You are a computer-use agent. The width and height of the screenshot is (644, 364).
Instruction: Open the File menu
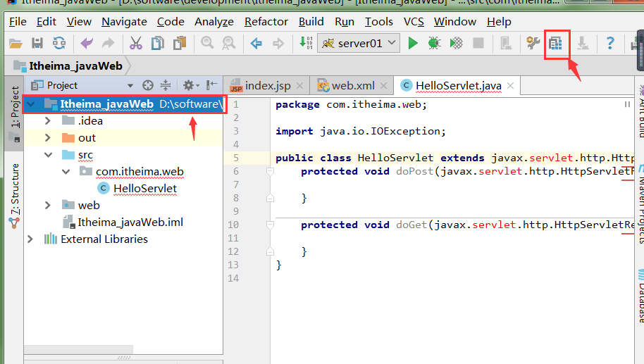click(x=18, y=21)
